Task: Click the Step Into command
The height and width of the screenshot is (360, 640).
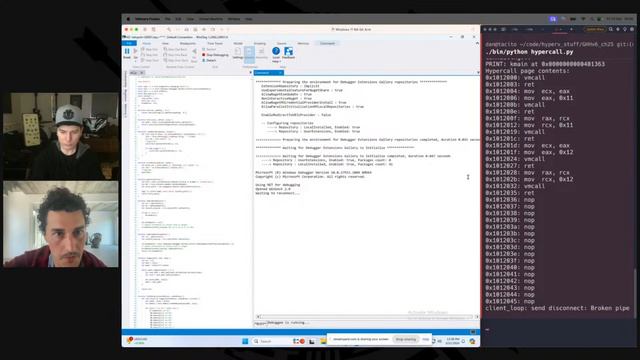Action: click(x=149, y=55)
